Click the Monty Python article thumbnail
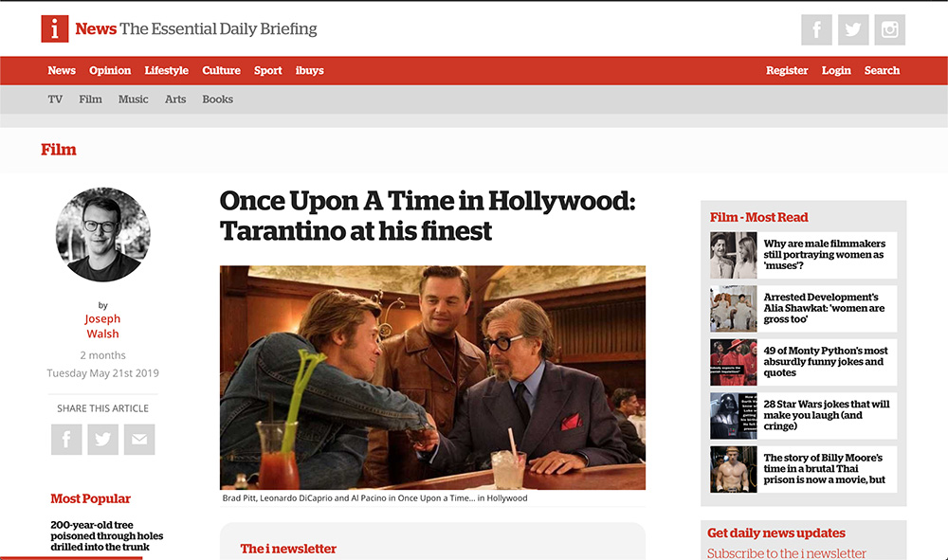 pyautogui.click(x=734, y=363)
